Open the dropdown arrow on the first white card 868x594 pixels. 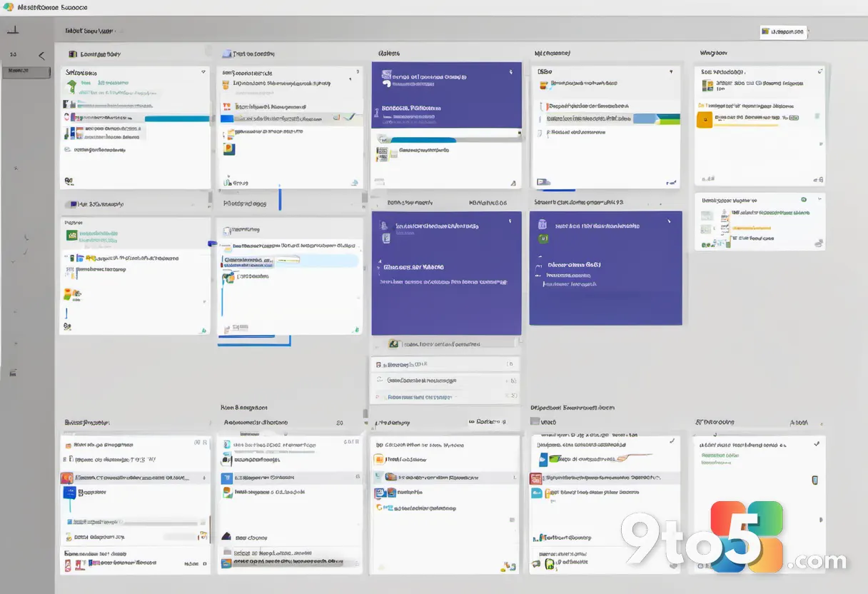pyautogui.click(x=202, y=72)
